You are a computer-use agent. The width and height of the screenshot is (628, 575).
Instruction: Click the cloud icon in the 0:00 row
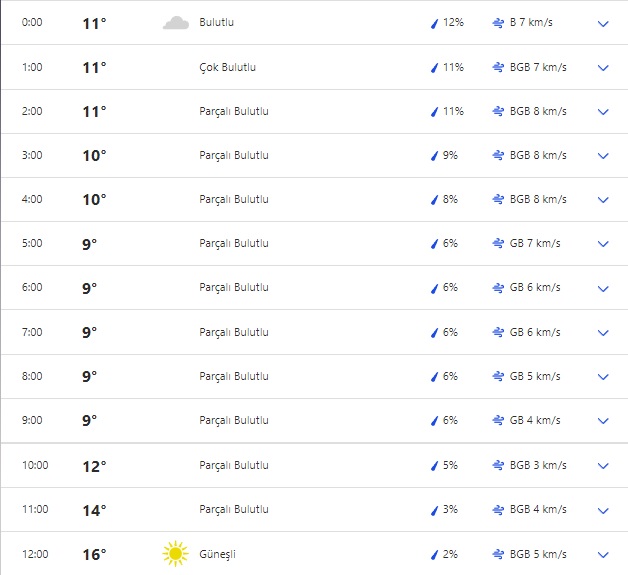point(176,23)
